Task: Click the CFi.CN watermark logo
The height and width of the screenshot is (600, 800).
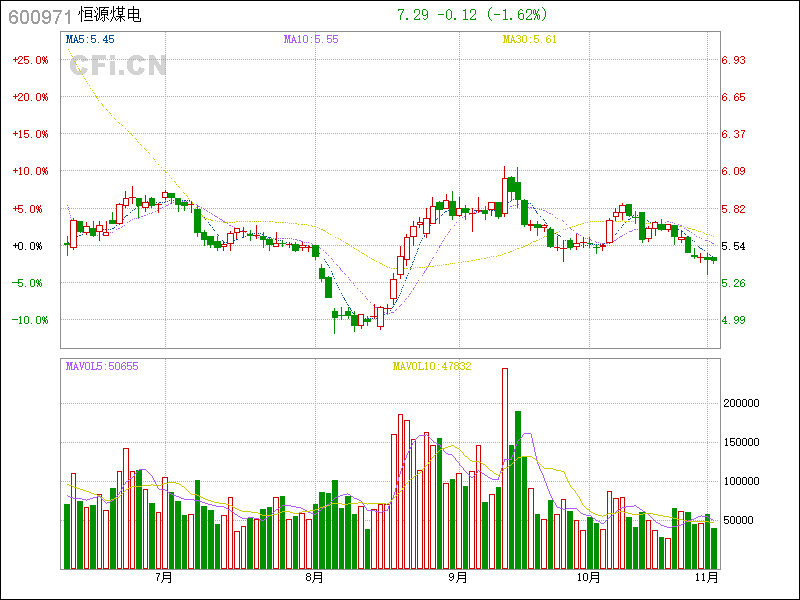Action: (117, 66)
